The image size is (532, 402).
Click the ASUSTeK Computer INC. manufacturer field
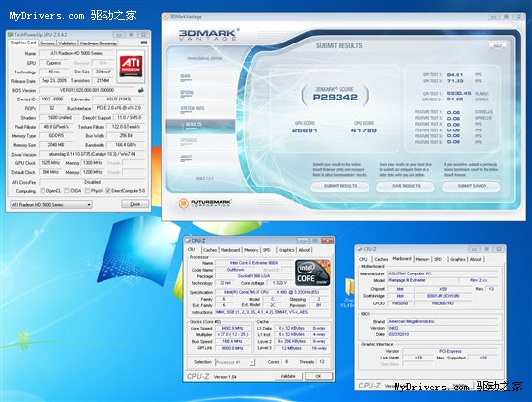[442, 273]
